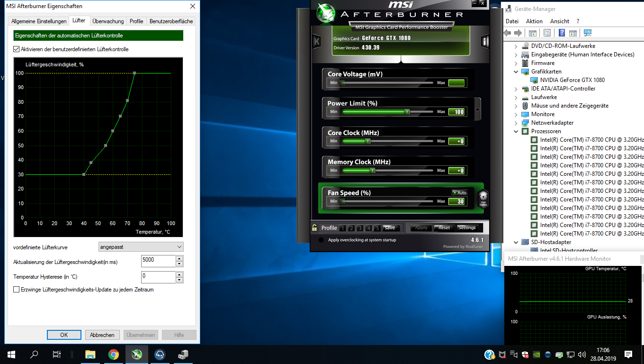
Task: Click the Core Clock slider handle
Action: [x=368, y=141]
